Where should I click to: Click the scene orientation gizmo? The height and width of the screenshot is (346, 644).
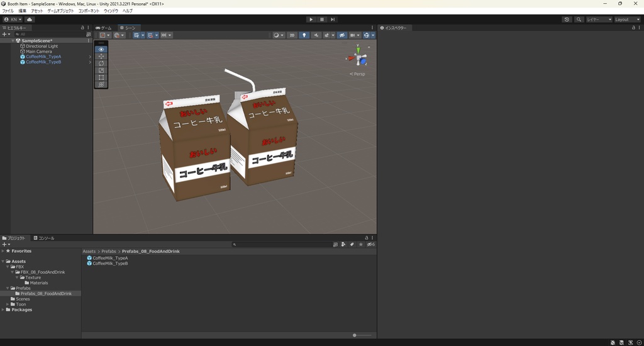(359, 59)
